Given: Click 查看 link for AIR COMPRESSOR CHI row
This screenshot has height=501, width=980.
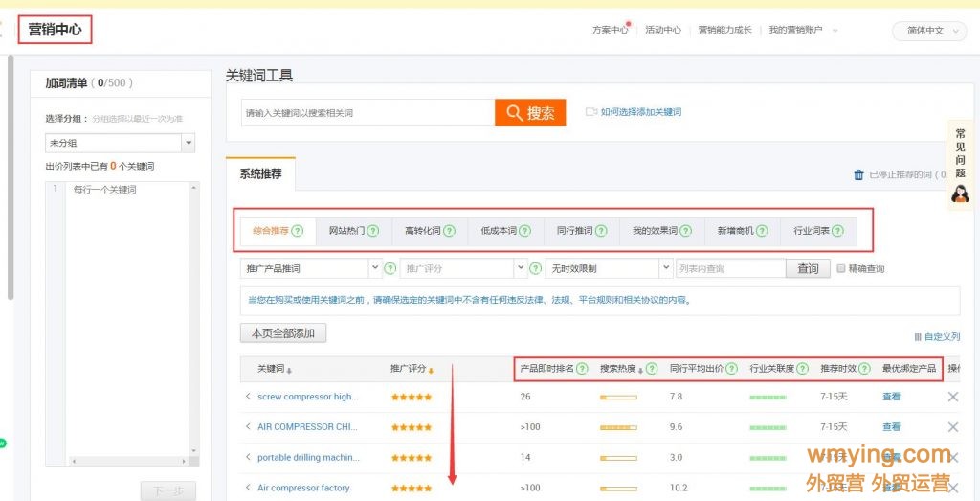Looking at the screenshot, I should coord(891,427).
